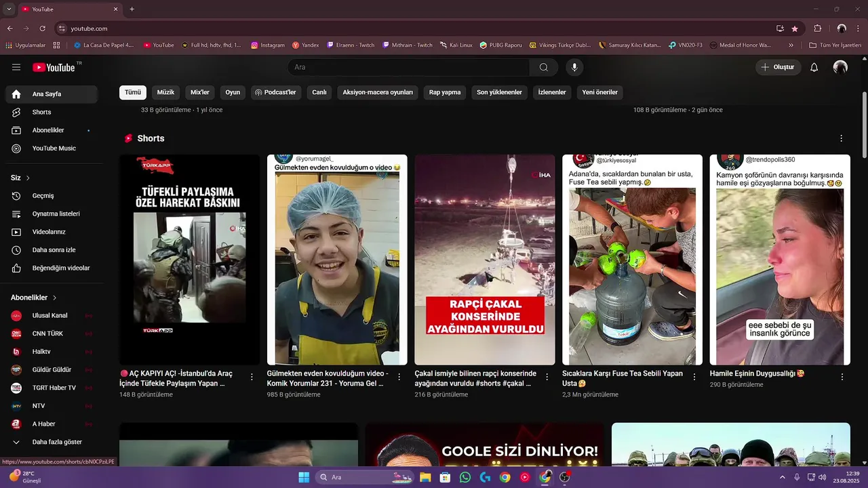Select the Rap yapma chip
Screen dimensions: 868x488
445,92
